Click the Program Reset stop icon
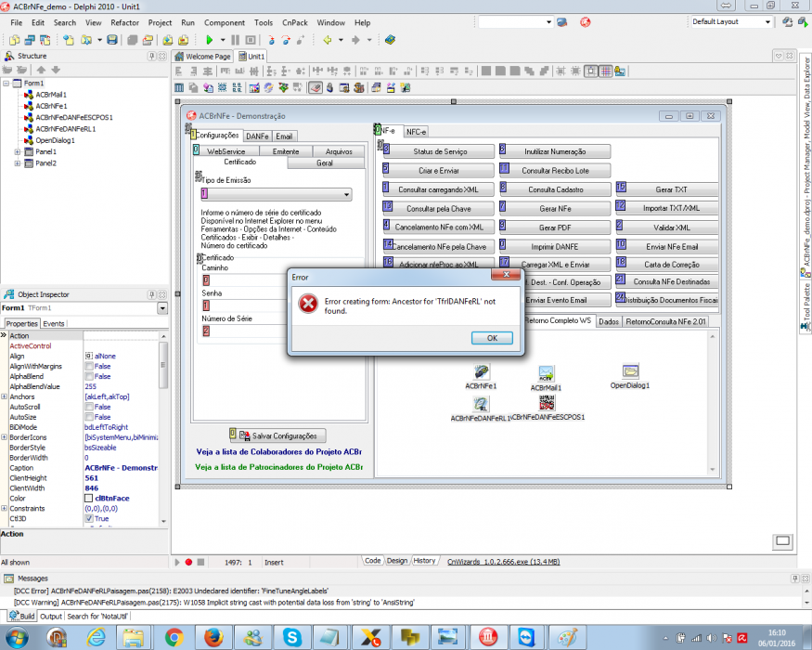 click(x=251, y=40)
